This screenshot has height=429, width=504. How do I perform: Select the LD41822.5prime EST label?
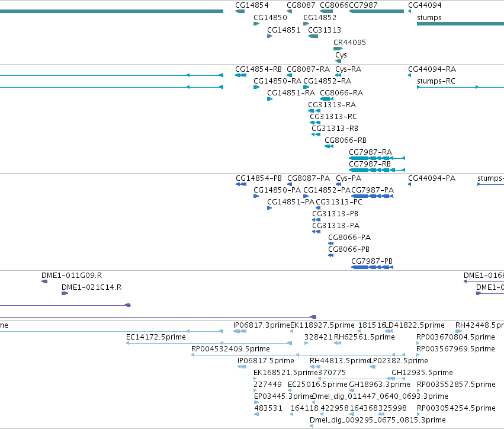point(415,325)
